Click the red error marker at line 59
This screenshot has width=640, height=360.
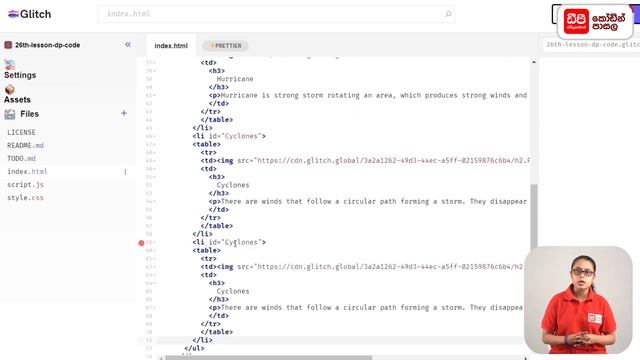pyautogui.click(x=141, y=243)
